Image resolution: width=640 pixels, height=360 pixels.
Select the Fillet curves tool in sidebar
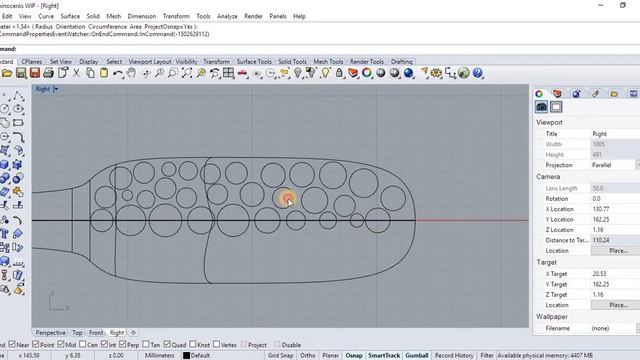coord(18,137)
